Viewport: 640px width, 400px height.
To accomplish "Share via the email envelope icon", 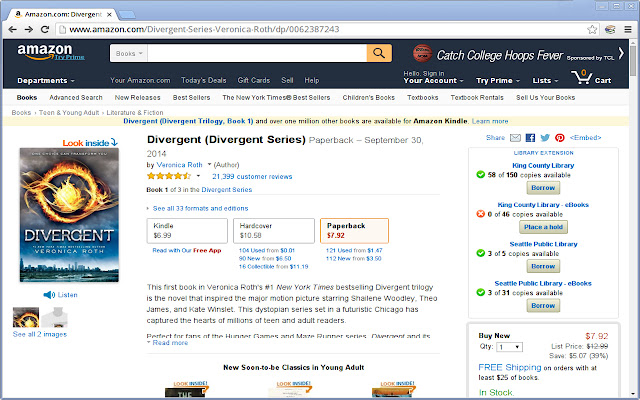I will click(516, 138).
